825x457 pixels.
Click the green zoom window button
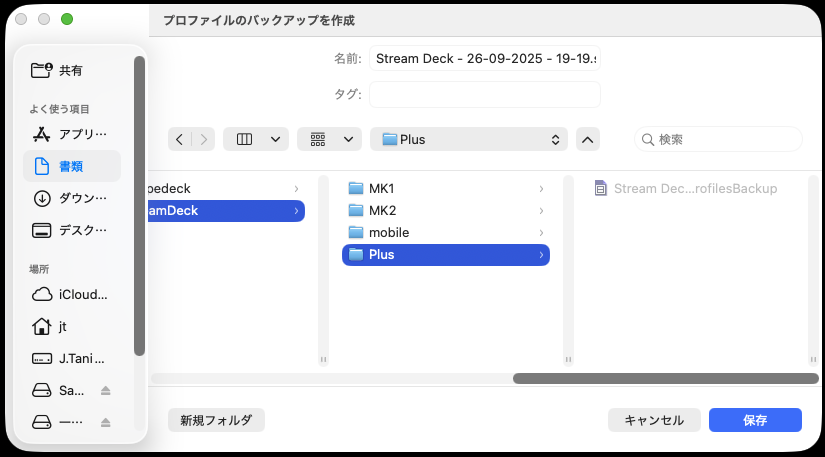tap(67, 19)
